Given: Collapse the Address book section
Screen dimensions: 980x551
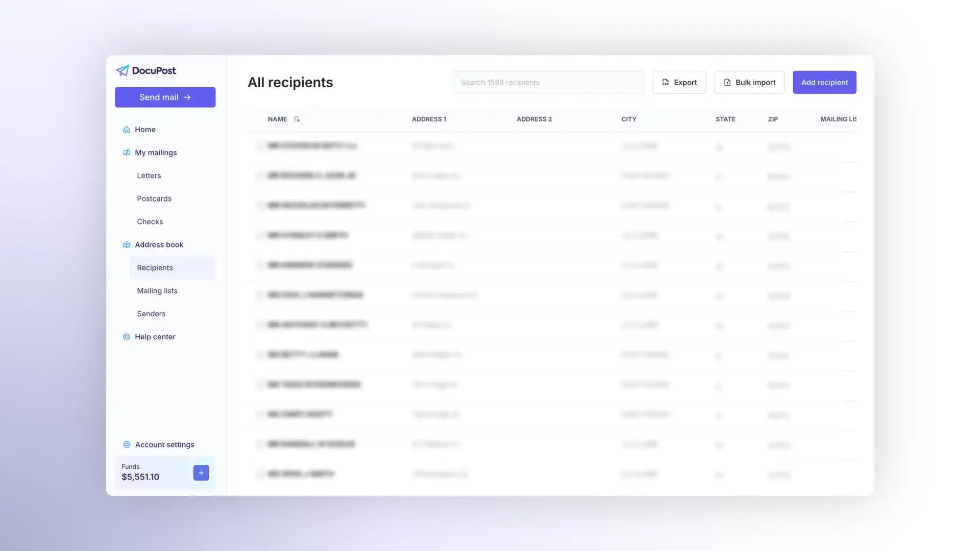Looking at the screenshot, I should point(159,245).
